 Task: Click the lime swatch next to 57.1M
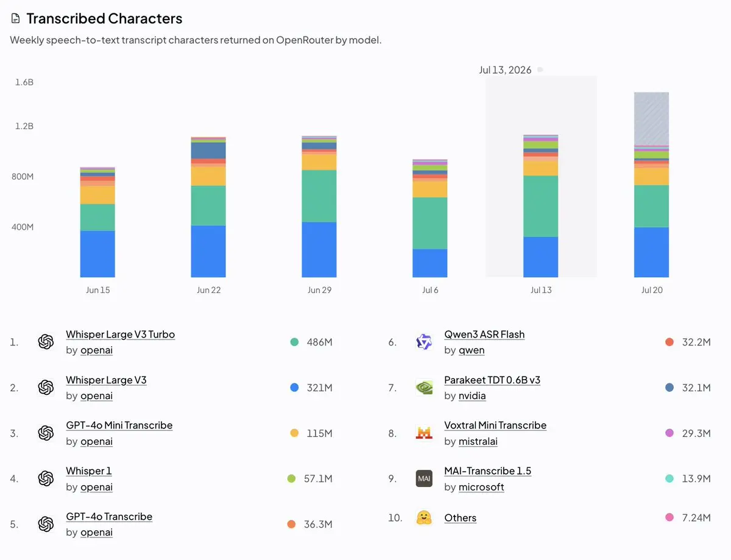(291, 479)
